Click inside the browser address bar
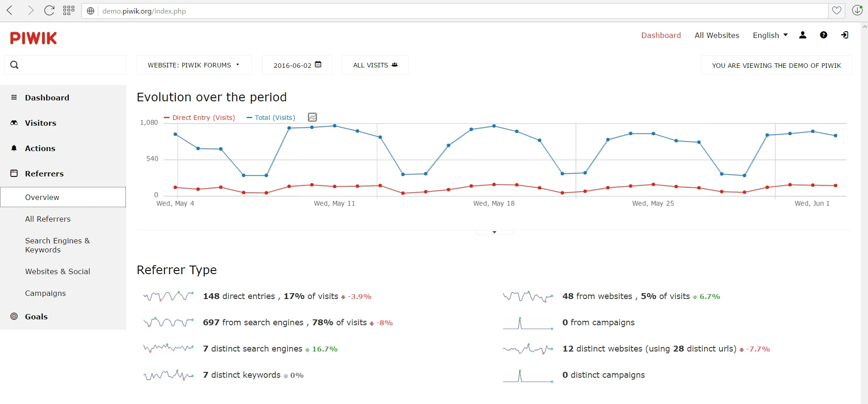 pos(272,11)
